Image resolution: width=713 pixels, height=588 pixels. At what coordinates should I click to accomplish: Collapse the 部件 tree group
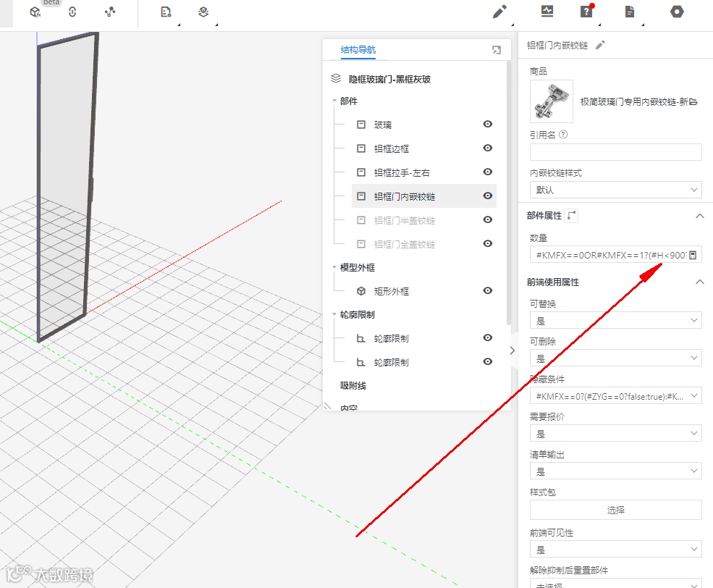point(334,101)
